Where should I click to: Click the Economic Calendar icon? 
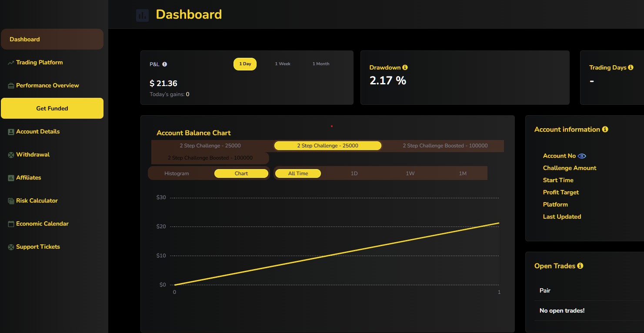tap(11, 224)
